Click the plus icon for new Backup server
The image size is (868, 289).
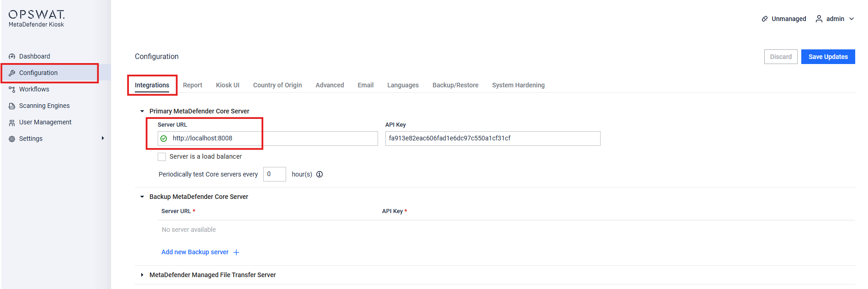pyautogui.click(x=236, y=252)
